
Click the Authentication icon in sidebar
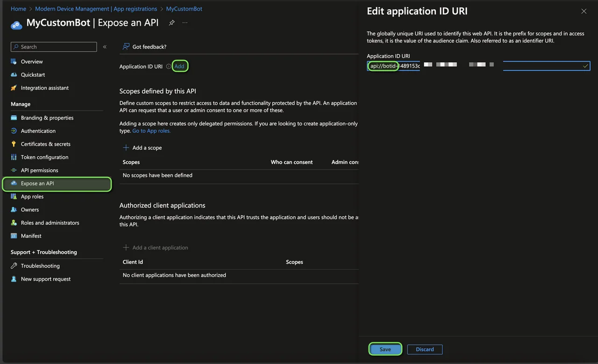click(14, 131)
